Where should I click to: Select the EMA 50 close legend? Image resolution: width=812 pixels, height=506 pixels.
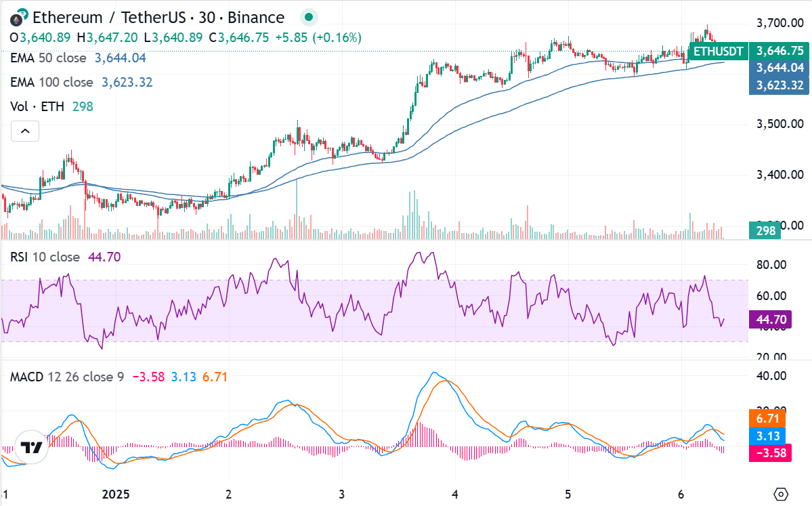[48, 58]
